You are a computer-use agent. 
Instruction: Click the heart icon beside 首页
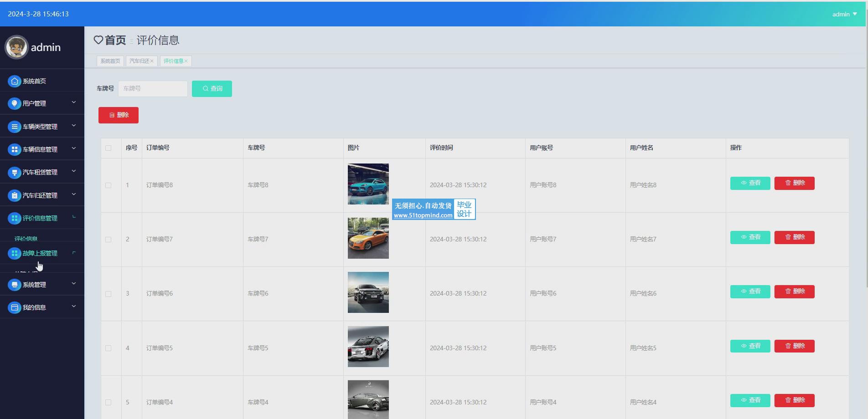click(x=98, y=40)
